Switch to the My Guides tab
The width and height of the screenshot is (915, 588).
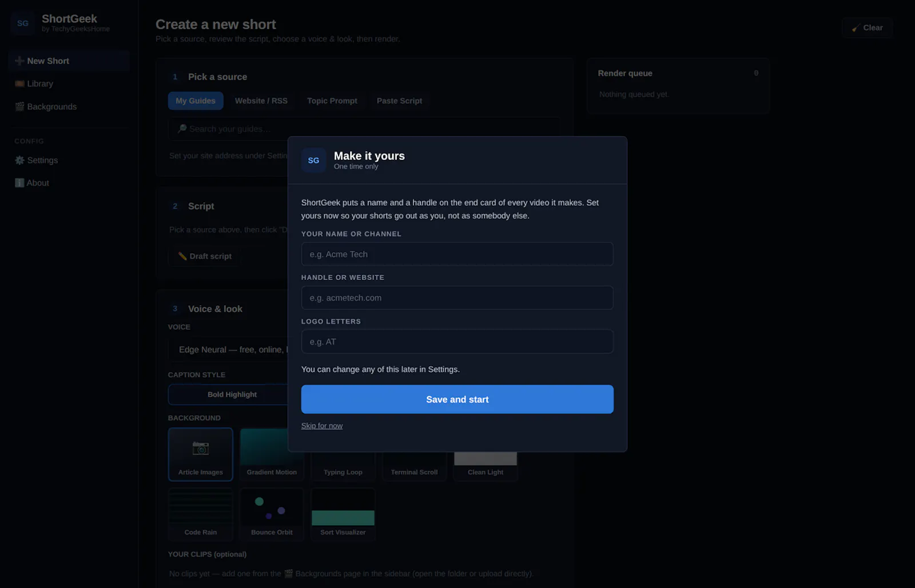[196, 101]
